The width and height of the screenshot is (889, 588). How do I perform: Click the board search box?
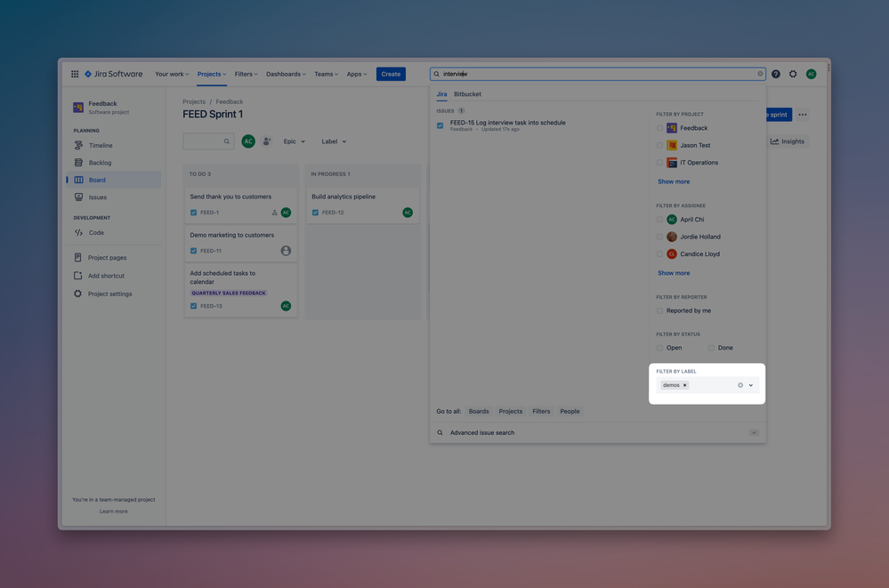click(x=208, y=141)
